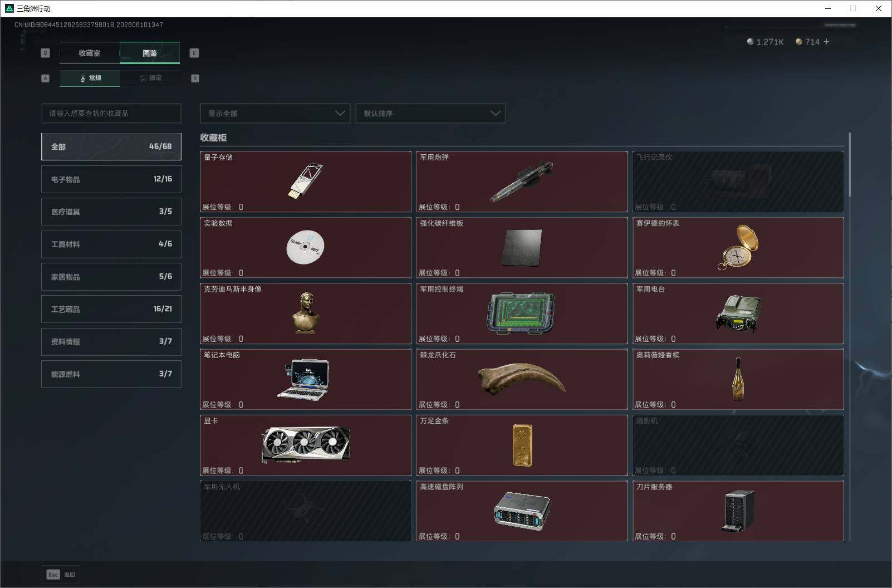892x588 pixels.
Task: Select the 全部 46/68 category
Action: pos(111,146)
